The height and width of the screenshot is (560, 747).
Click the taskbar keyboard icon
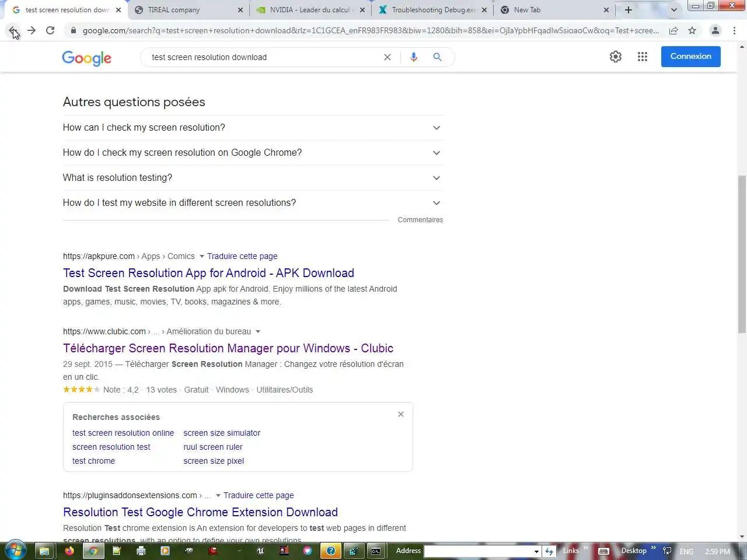604,551
